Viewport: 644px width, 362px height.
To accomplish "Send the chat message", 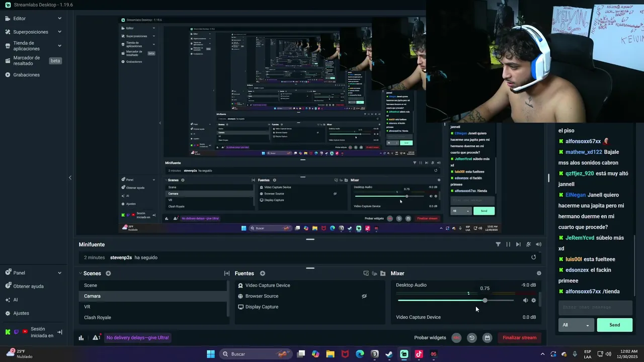I will 614,325.
